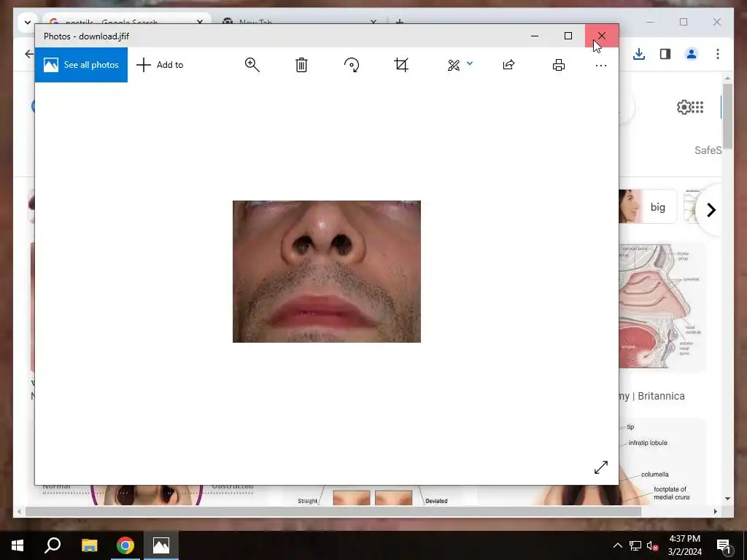Open the Chrome tab search chevron
Viewport: 747px width, 560px height.
point(27,22)
